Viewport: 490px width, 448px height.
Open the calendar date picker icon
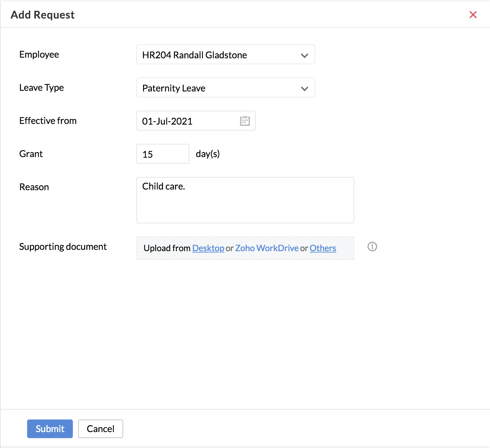tap(245, 121)
